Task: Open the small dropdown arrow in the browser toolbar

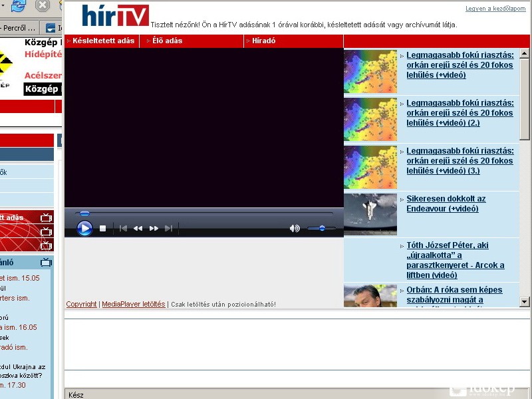Action: point(3,6)
